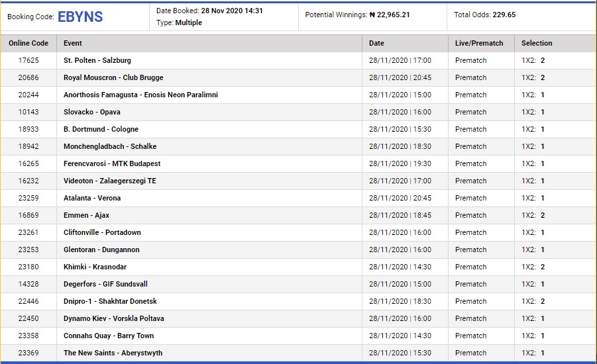Click the Selection column header
597x364 pixels.
[537, 43]
